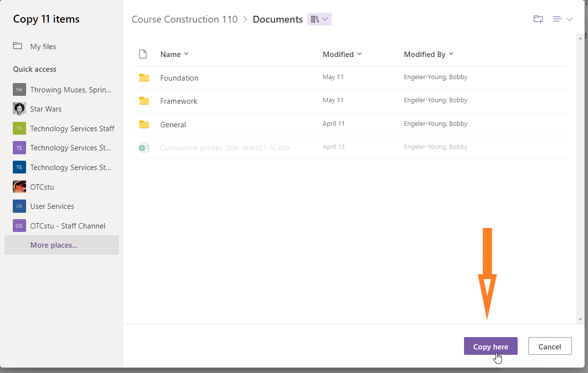The height and width of the screenshot is (373, 588).
Task: Open the Foundation folder icon
Action: pyautogui.click(x=144, y=78)
